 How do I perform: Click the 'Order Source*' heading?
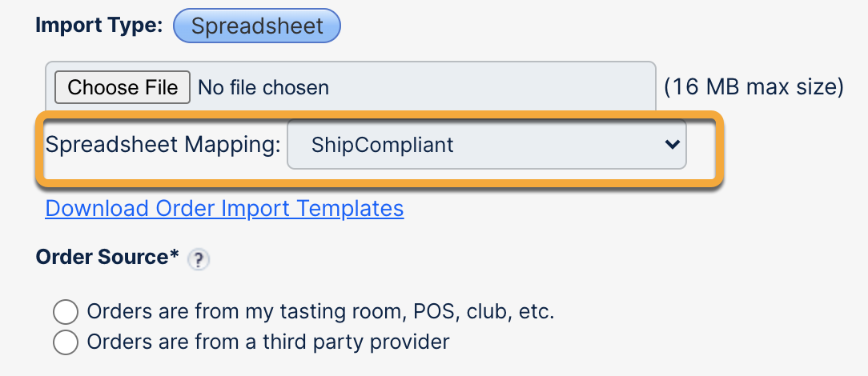click(x=102, y=258)
